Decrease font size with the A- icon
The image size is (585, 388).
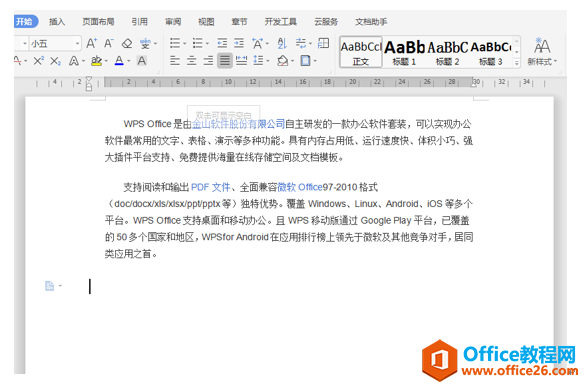coord(109,43)
